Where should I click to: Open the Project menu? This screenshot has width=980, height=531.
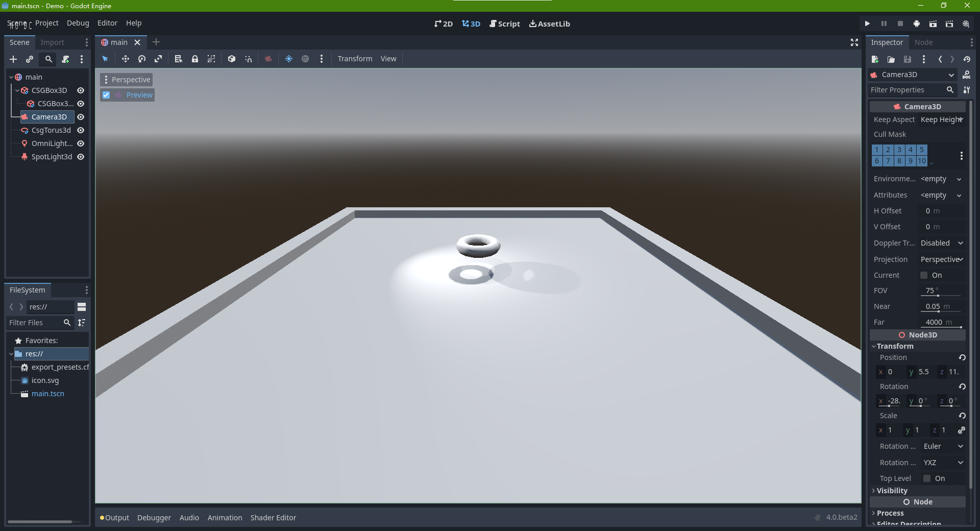tap(46, 23)
